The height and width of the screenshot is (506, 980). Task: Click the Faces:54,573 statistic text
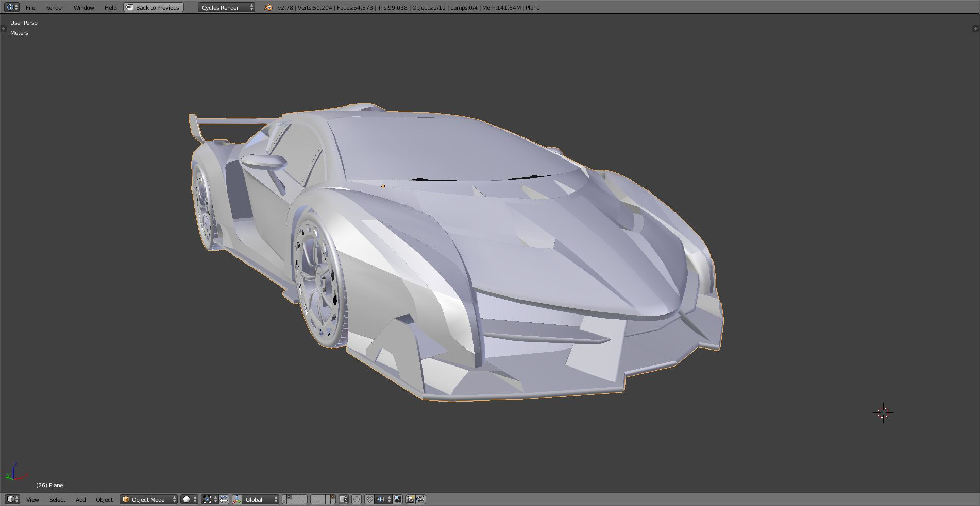[x=354, y=7]
